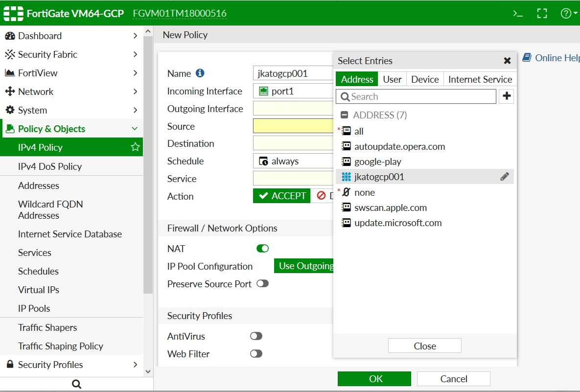
Task: Expand the FortiView chevron
Action: coord(135,73)
